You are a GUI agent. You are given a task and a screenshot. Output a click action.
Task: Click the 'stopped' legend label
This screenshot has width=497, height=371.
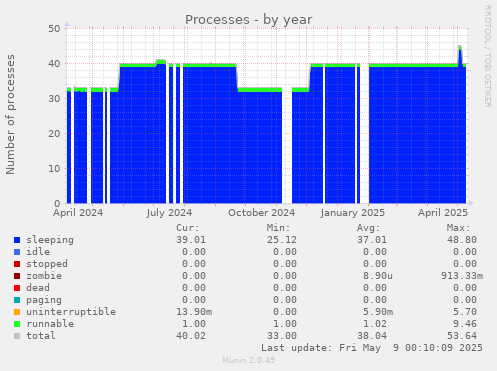pyautogui.click(x=47, y=264)
